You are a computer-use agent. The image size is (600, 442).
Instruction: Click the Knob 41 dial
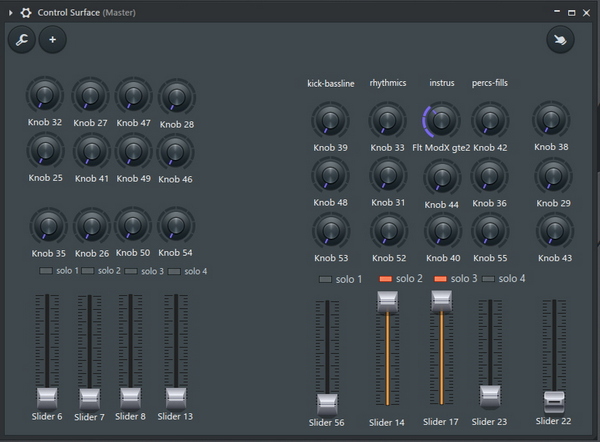(x=91, y=152)
